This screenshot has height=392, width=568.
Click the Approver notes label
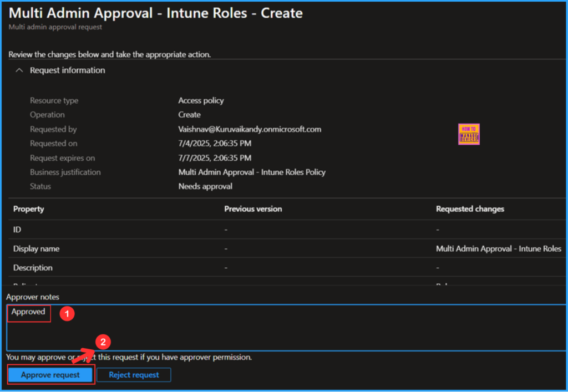[x=32, y=297]
